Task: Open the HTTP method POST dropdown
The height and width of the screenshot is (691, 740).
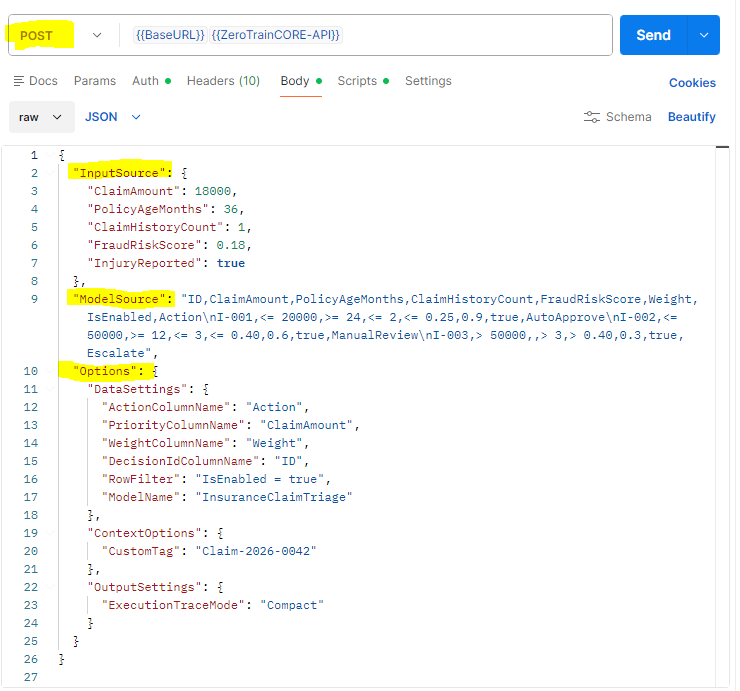Action: click(60, 35)
